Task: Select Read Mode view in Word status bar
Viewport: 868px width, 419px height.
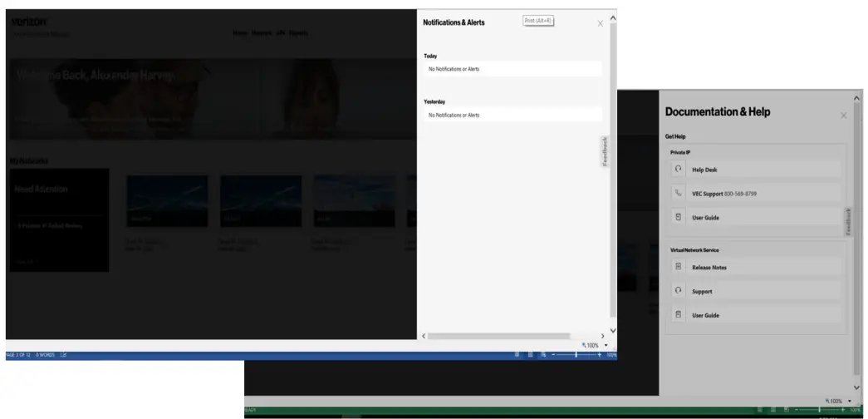Action: [517, 355]
